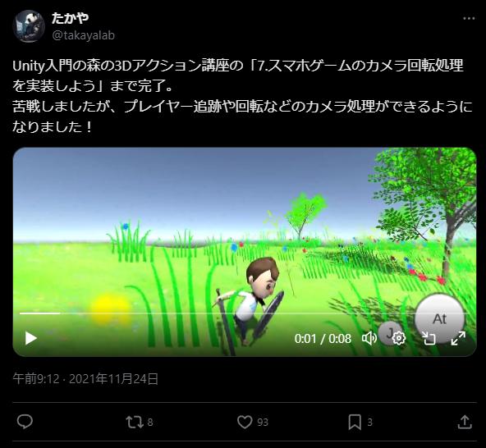
Task: Play the video
Action: [x=30, y=338]
